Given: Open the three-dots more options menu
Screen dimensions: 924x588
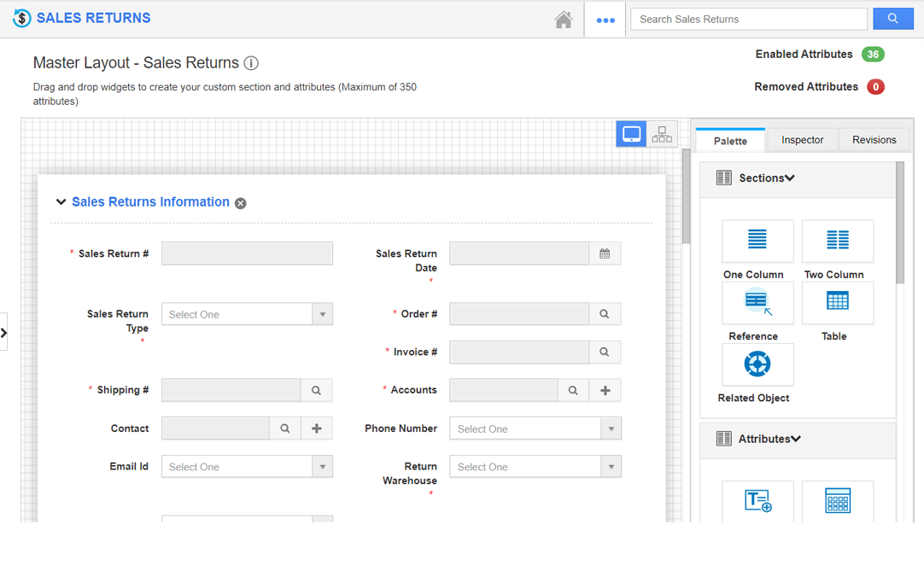Looking at the screenshot, I should click(x=605, y=20).
